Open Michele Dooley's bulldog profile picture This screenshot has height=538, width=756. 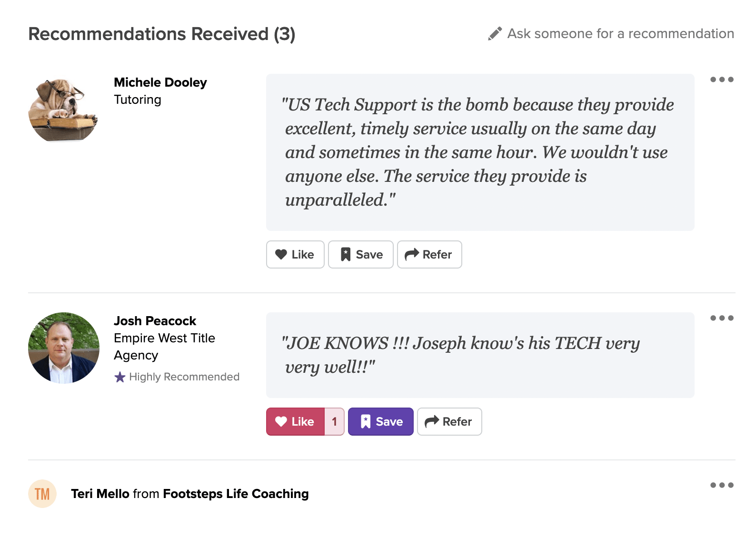tap(63, 110)
